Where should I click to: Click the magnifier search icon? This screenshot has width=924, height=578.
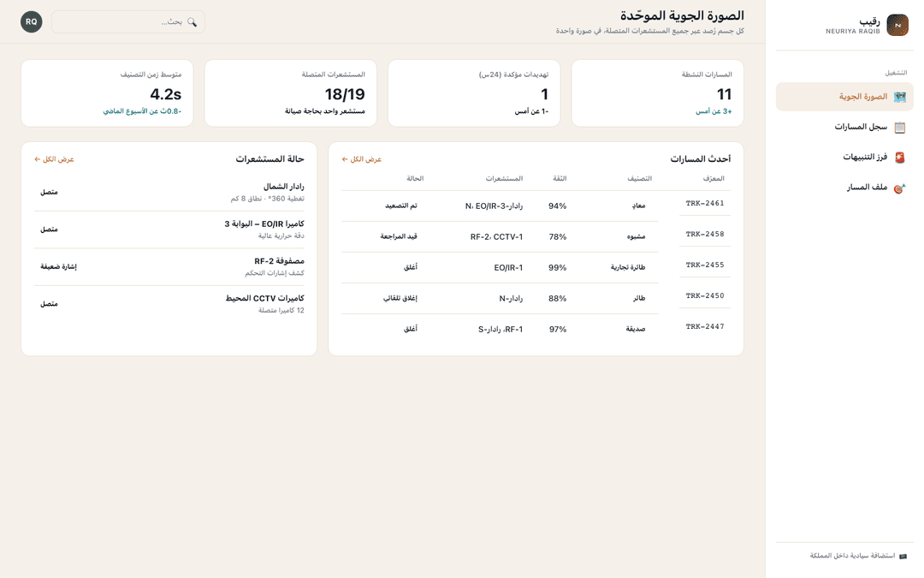(192, 21)
